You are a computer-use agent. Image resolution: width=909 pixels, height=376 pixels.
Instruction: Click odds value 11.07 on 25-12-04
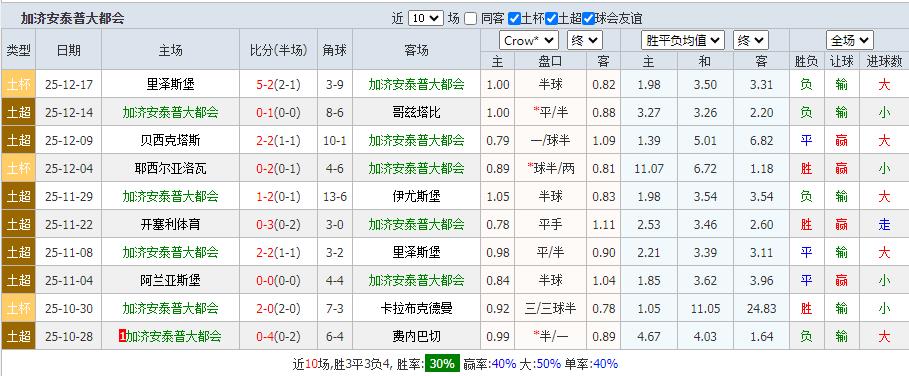click(x=649, y=169)
